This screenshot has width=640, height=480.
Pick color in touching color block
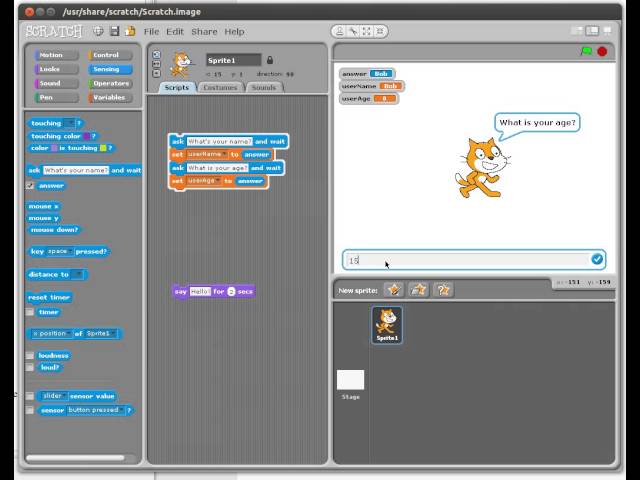(x=87, y=136)
